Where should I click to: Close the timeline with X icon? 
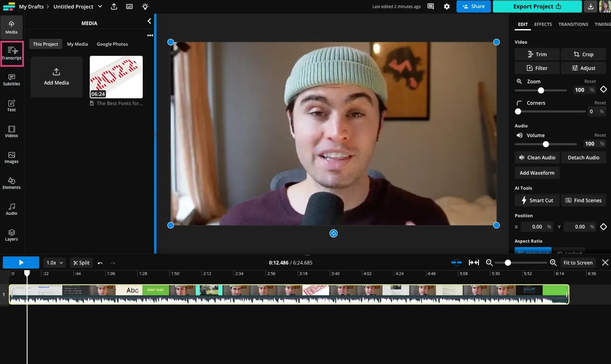pos(605,262)
